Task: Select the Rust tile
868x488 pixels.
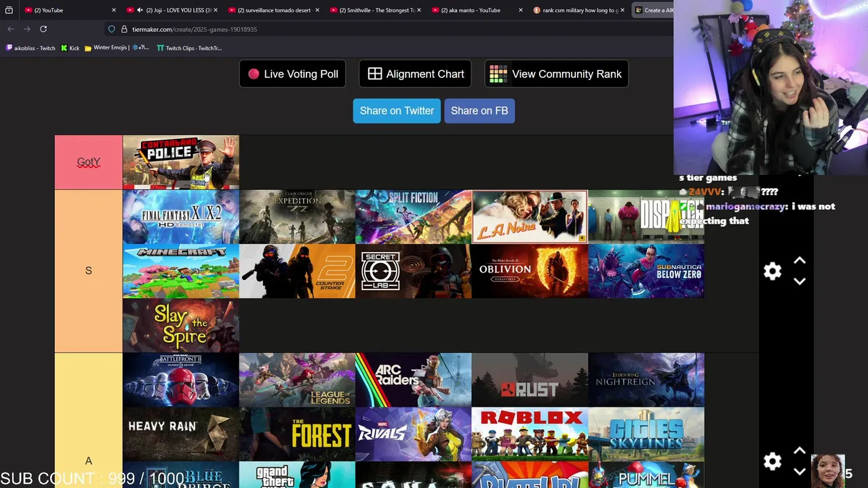Action: click(530, 380)
